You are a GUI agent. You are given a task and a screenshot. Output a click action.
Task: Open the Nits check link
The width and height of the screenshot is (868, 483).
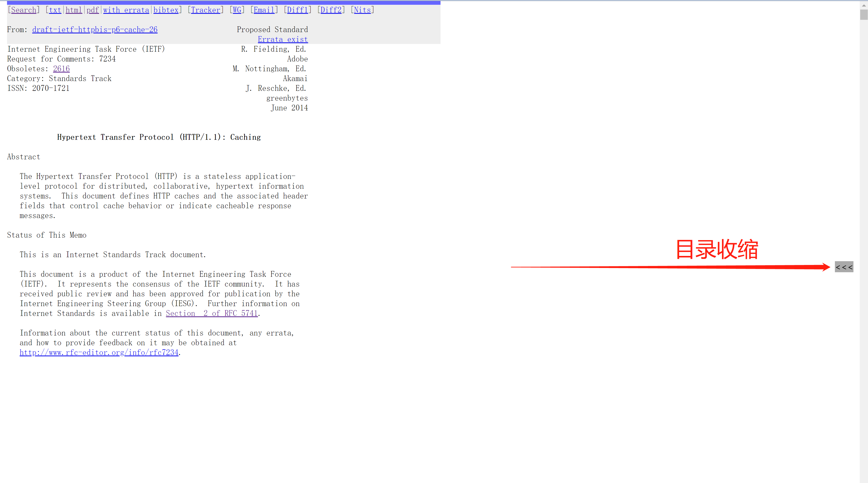pyautogui.click(x=362, y=10)
